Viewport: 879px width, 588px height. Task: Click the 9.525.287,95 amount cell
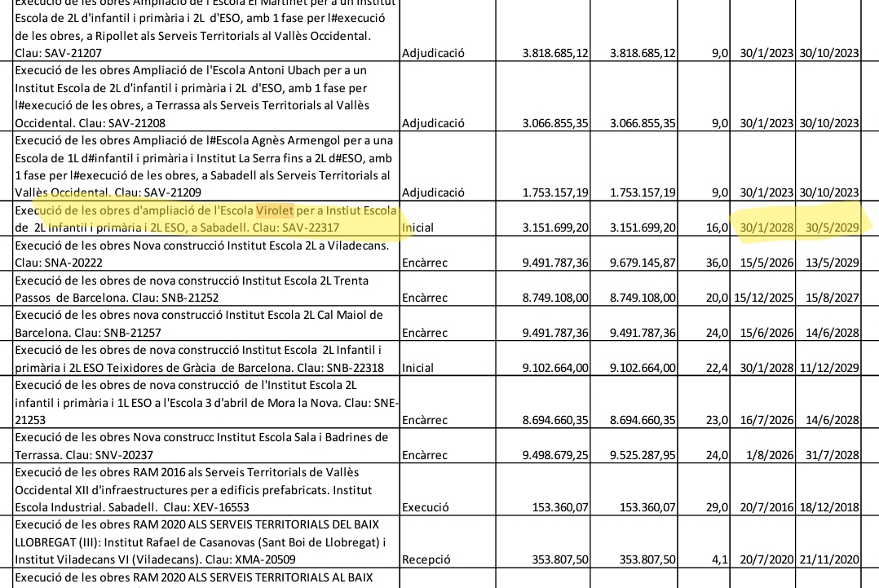643,455
